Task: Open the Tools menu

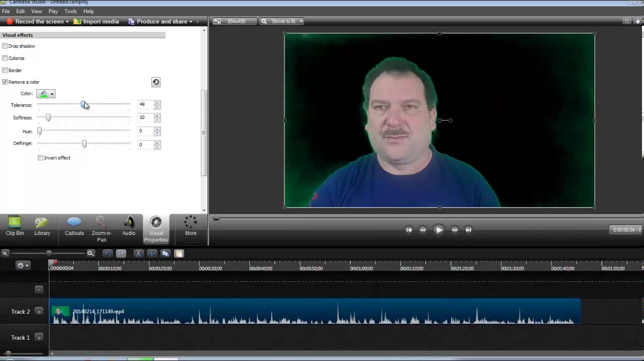Action: (71, 11)
